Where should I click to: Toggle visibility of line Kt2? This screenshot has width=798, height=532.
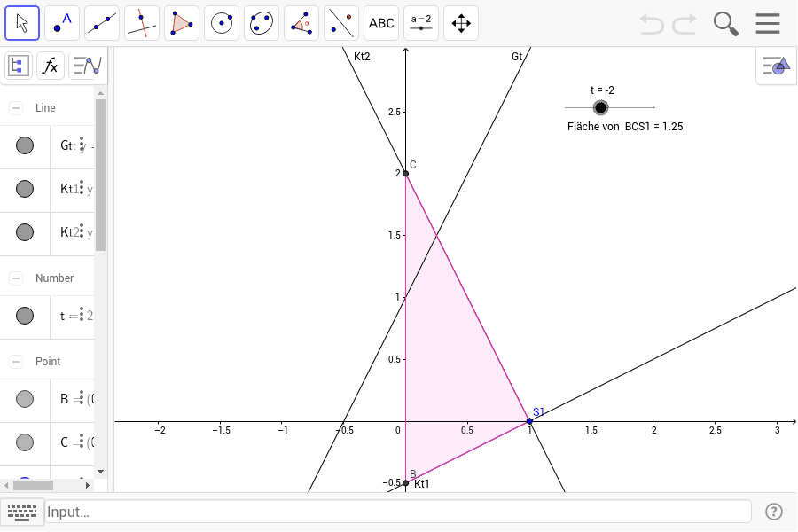click(x=25, y=232)
